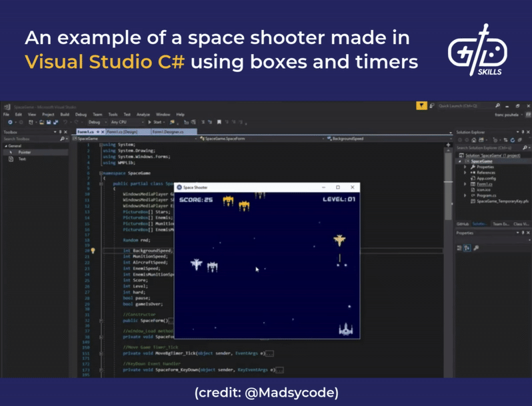Click Home icon in Solution Explorer toolbar
Viewport: 532px width, 406px height.
[x=473, y=140]
